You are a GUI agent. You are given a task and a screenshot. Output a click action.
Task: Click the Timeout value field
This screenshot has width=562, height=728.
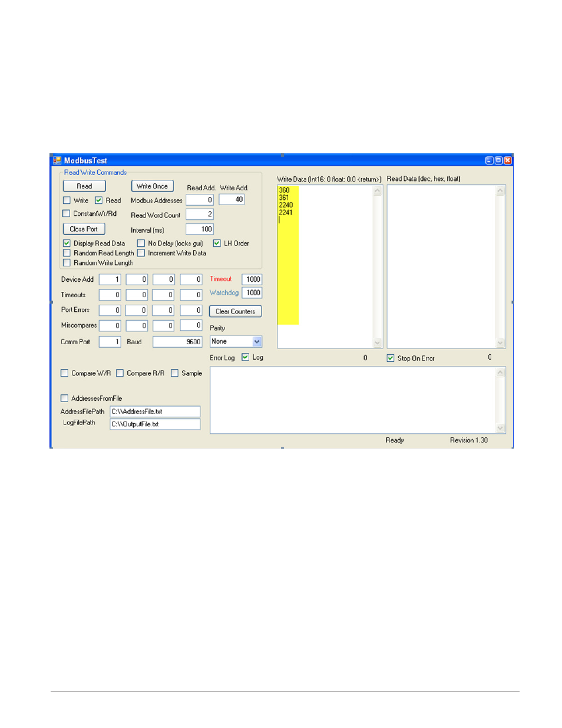[252, 279]
